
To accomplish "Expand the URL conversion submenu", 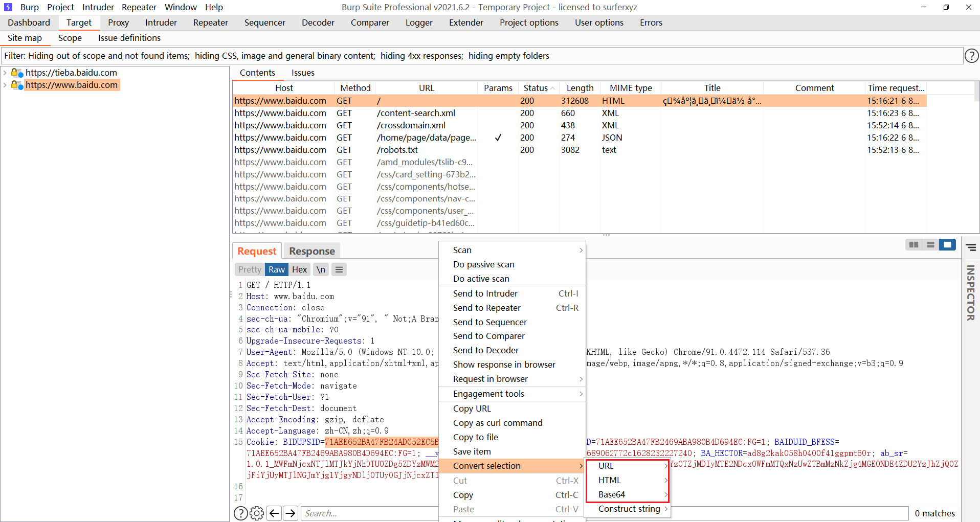I will pos(628,466).
